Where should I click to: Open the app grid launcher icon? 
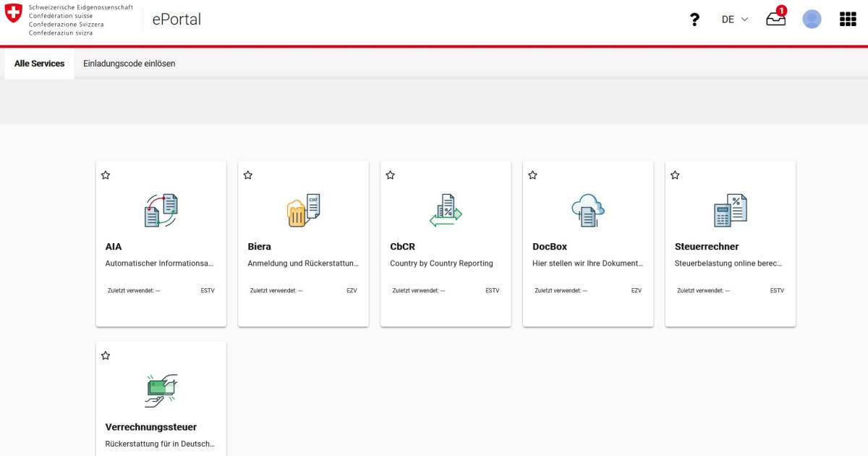(847, 18)
